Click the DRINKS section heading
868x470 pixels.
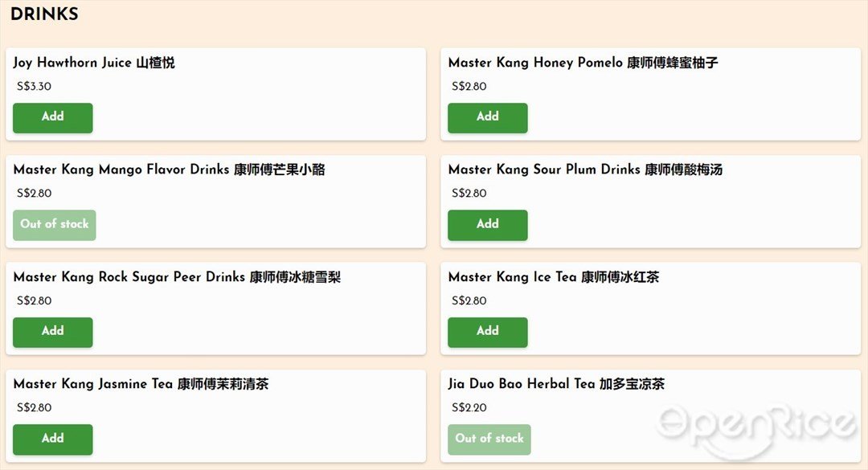tap(44, 14)
